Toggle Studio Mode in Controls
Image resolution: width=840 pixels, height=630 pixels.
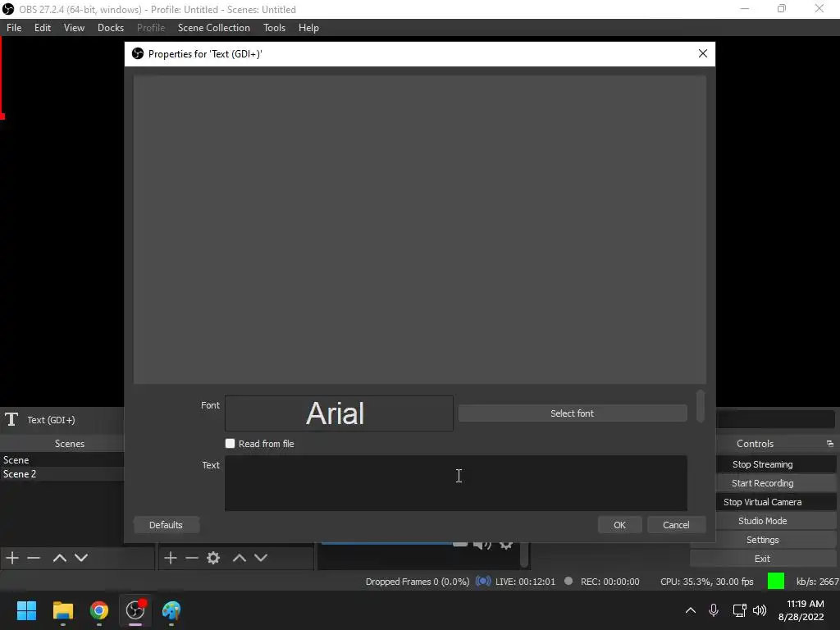click(x=762, y=521)
